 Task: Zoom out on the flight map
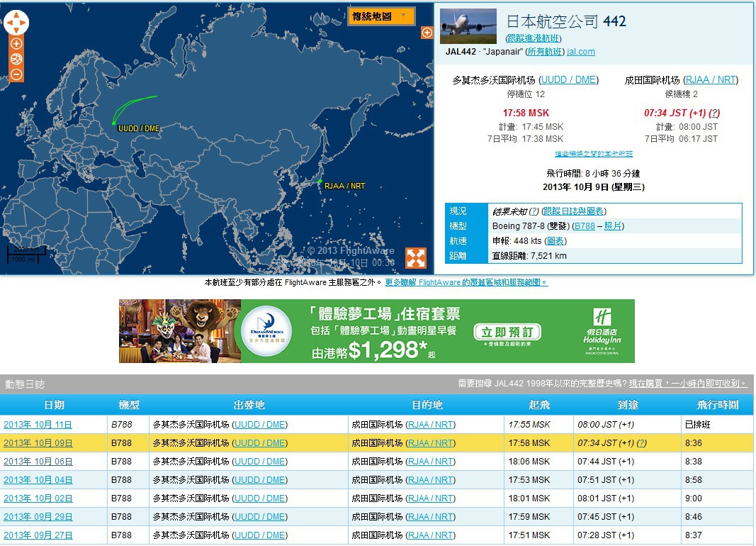(x=16, y=74)
